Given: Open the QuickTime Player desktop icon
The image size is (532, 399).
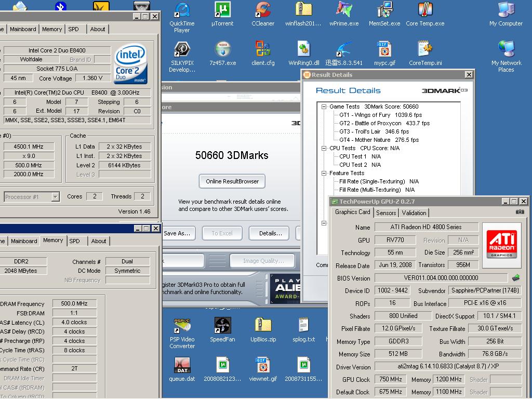Looking at the screenshot, I should click(182, 10).
